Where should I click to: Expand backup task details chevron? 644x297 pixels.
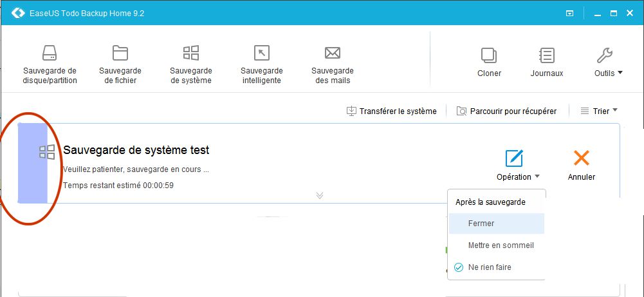coord(320,195)
